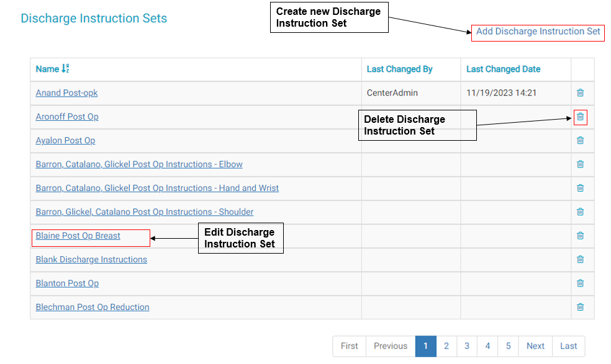The image size is (611, 364).
Task: Jump to page 5 of the list
Action: pos(508,346)
